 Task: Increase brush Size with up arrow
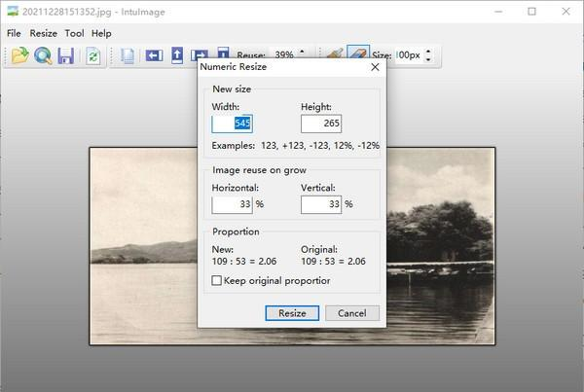point(428,52)
